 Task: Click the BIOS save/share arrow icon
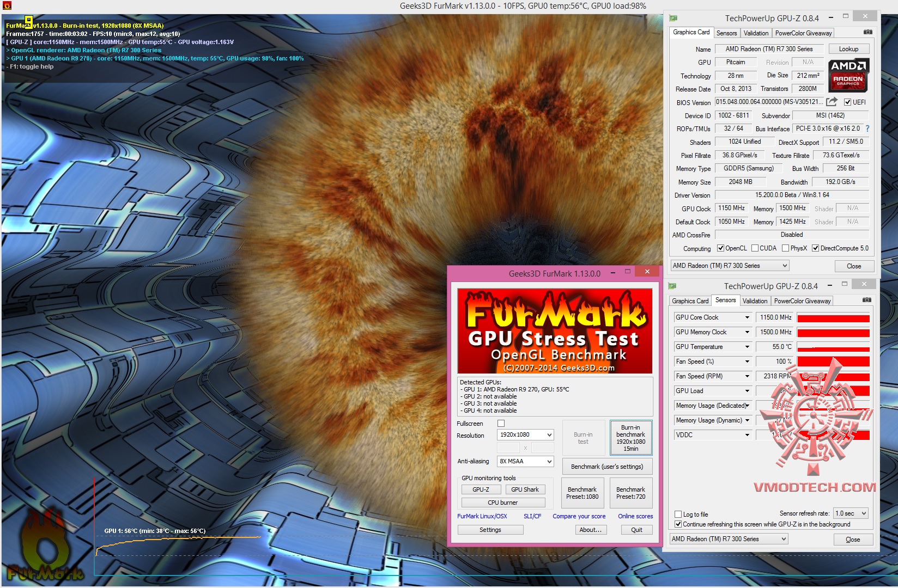[832, 102]
